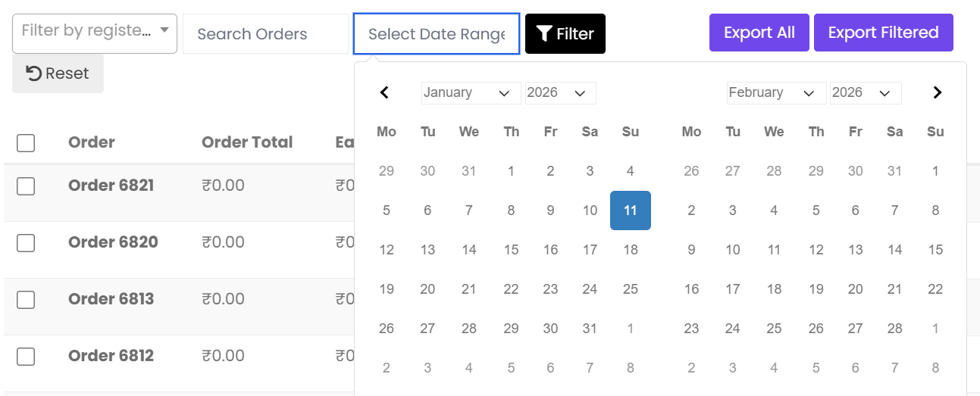Expand the February month dropdown
Image resolution: width=980 pixels, height=396 pixels.
point(776,92)
